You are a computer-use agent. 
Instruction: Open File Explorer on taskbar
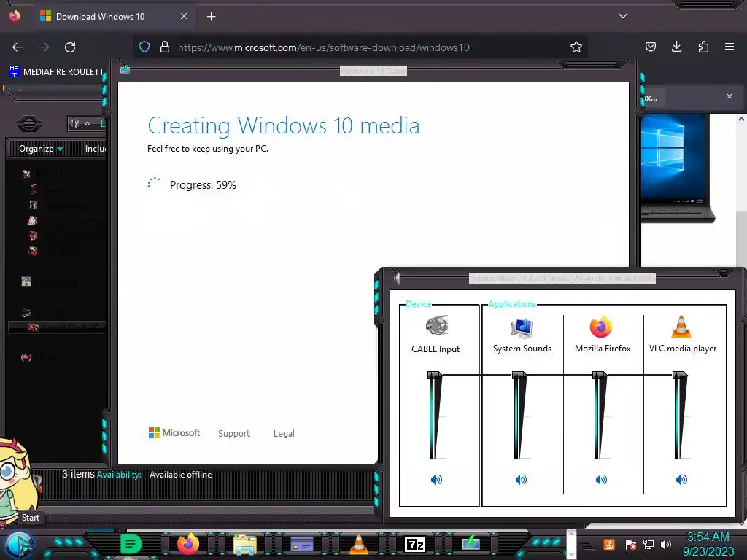[245, 544]
